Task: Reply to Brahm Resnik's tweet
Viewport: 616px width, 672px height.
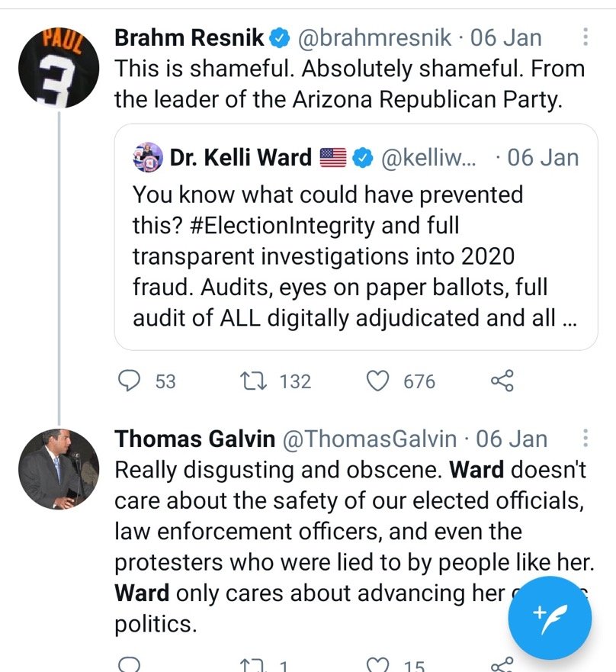Action: pos(131,381)
